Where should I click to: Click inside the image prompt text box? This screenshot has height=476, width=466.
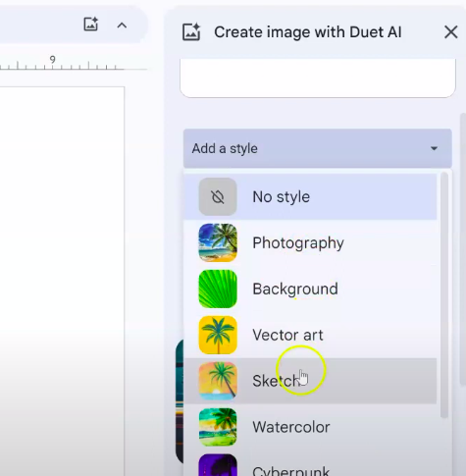click(x=318, y=78)
